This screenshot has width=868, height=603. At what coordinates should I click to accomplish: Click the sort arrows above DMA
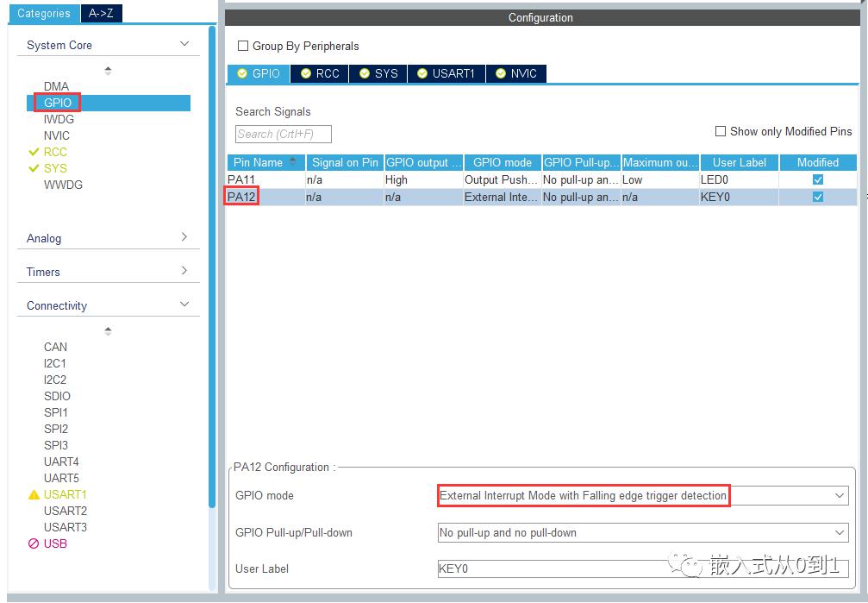[108, 71]
